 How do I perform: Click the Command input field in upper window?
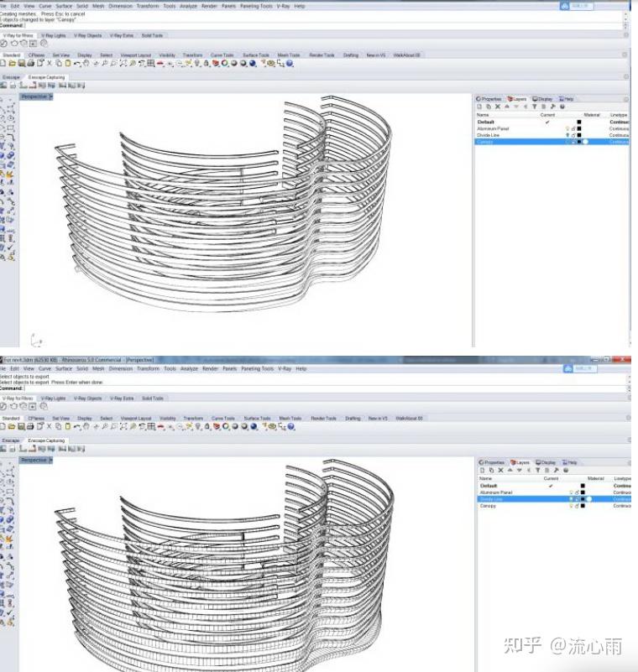point(324,25)
